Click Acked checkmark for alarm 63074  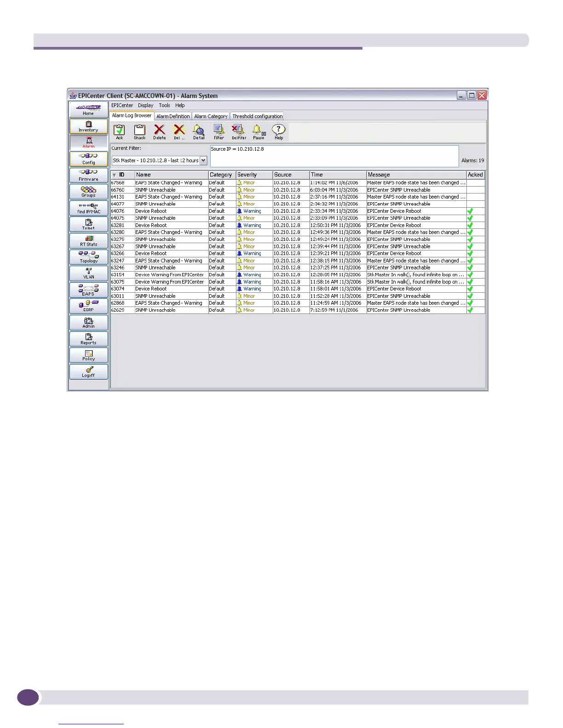point(470,289)
